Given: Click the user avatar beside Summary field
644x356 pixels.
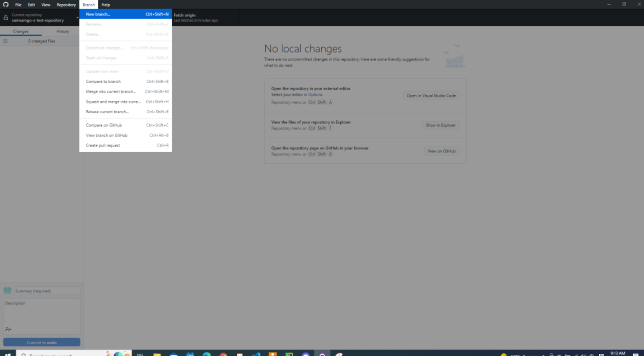Looking at the screenshot, I should click(x=7, y=290).
